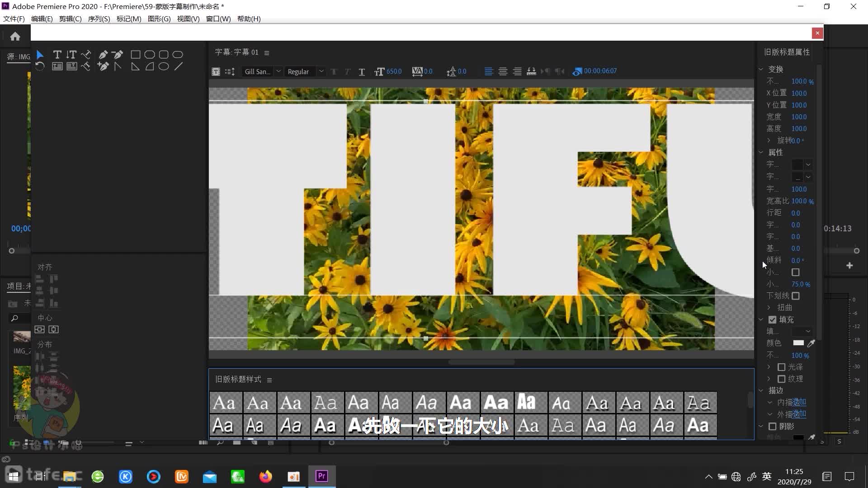Click the 650.0 font size value
The height and width of the screenshot is (488, 868).
(x=394, y=71)
